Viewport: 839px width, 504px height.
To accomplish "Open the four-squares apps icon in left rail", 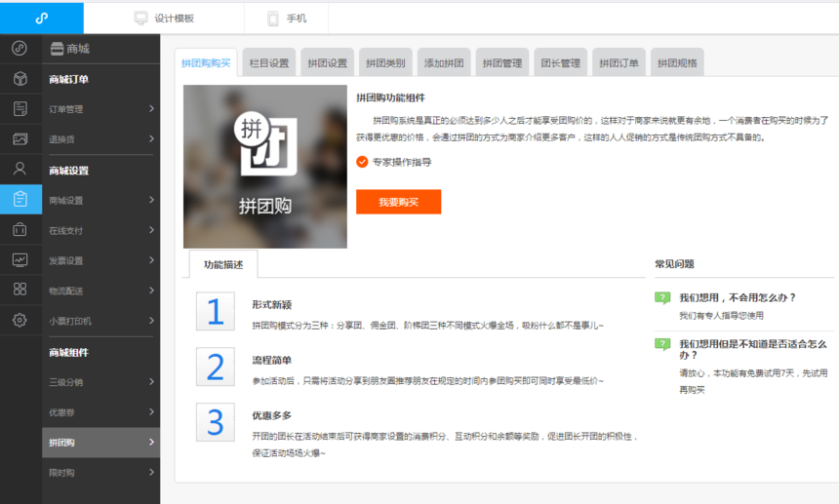I will tap(20, 290).
